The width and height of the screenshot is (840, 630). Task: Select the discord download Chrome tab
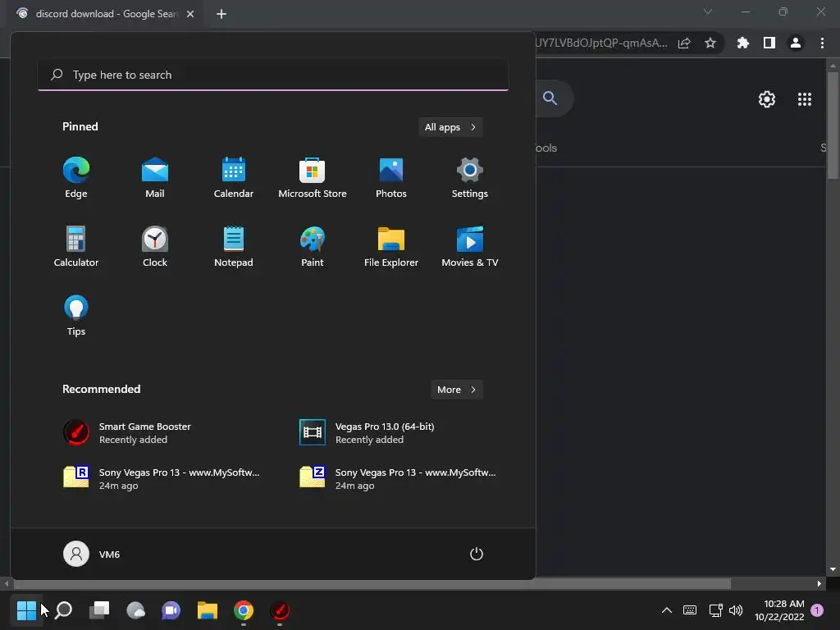click(104, 14)
